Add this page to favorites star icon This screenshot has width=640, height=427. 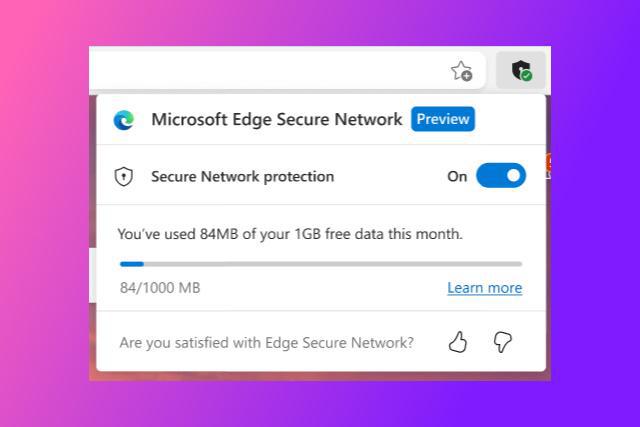click(462, 71)
